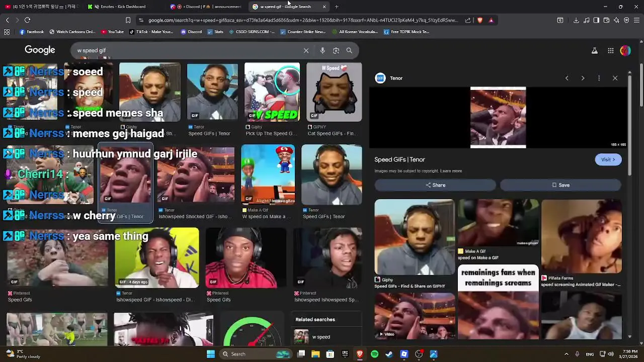
Task: Open the Windows Start menu
Action: coord(211,354)
